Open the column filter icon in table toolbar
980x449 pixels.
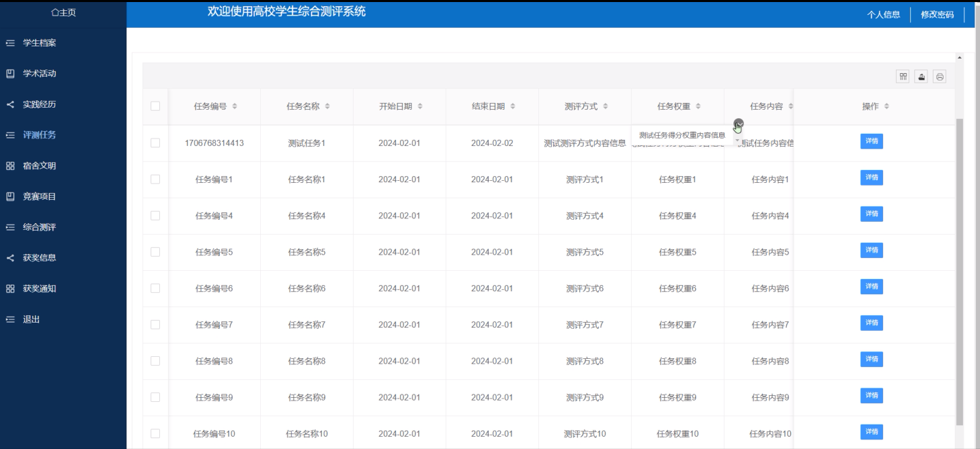tap(903, 77)
